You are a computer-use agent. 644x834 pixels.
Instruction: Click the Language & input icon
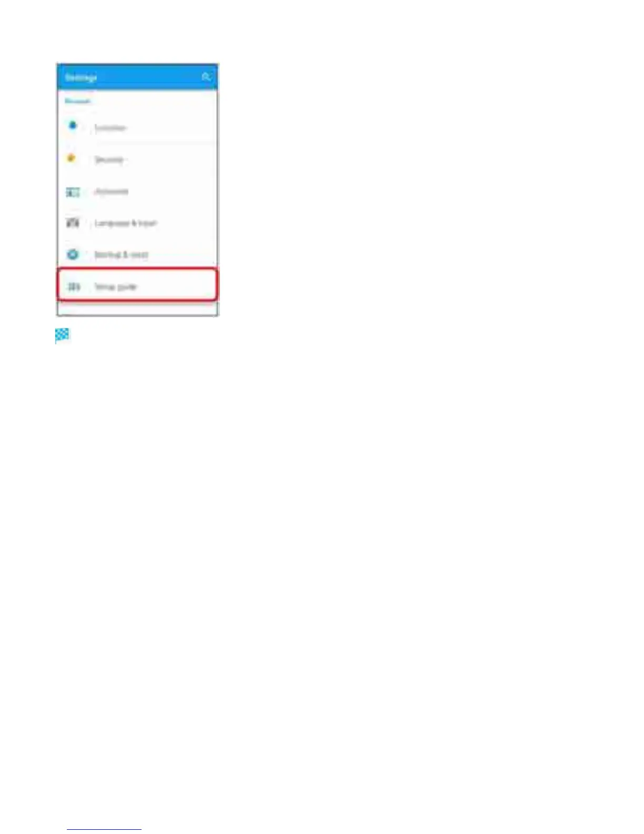click(x=73, y=223)
